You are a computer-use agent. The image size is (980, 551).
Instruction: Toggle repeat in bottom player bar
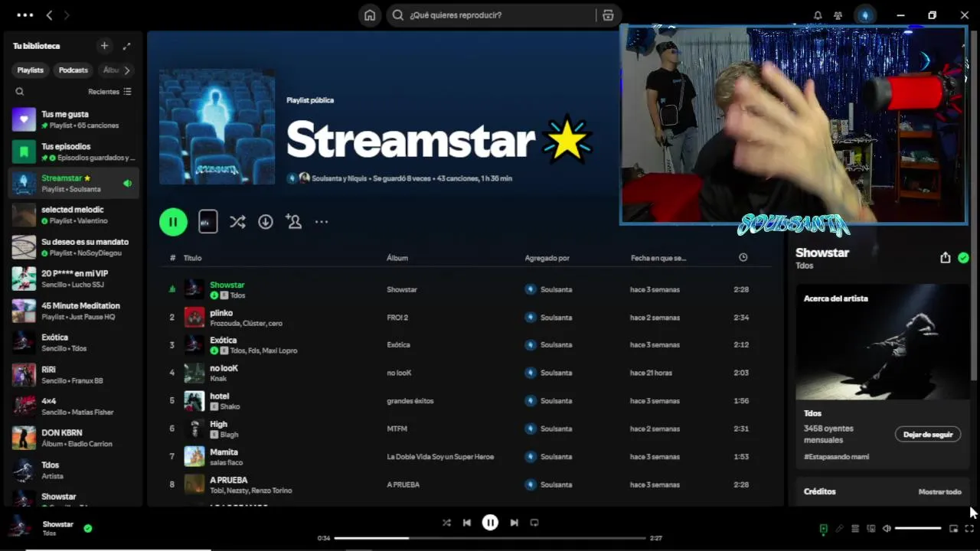coord(534,523)
